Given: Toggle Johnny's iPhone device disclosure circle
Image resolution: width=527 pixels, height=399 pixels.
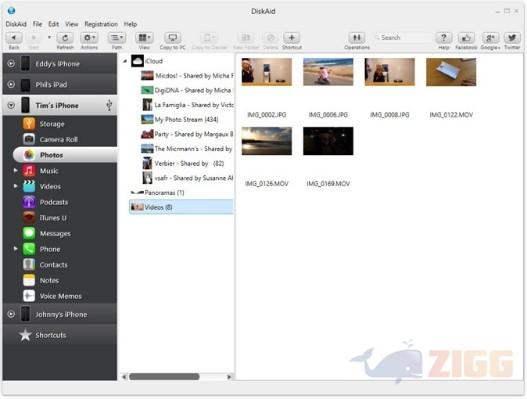Looking at the screenshot, I should pyautogui.click(x=11, y=314).
